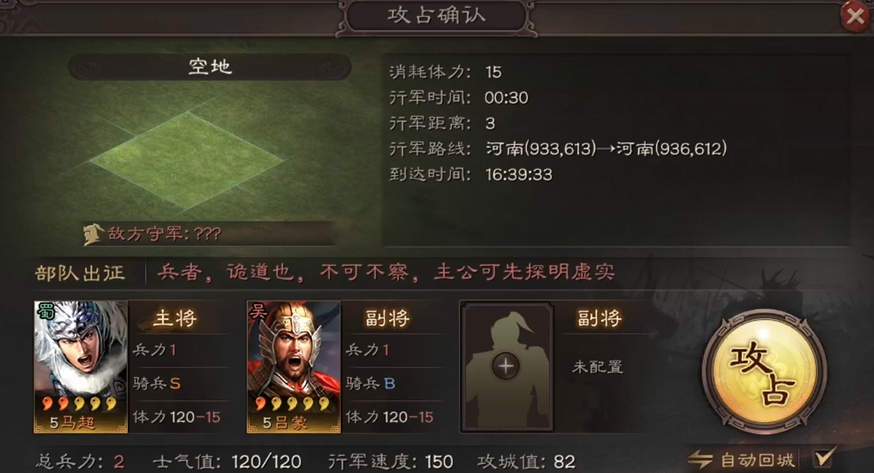
Task: Click the 敌方守军 ??? bar
Action: coord(209,233)
